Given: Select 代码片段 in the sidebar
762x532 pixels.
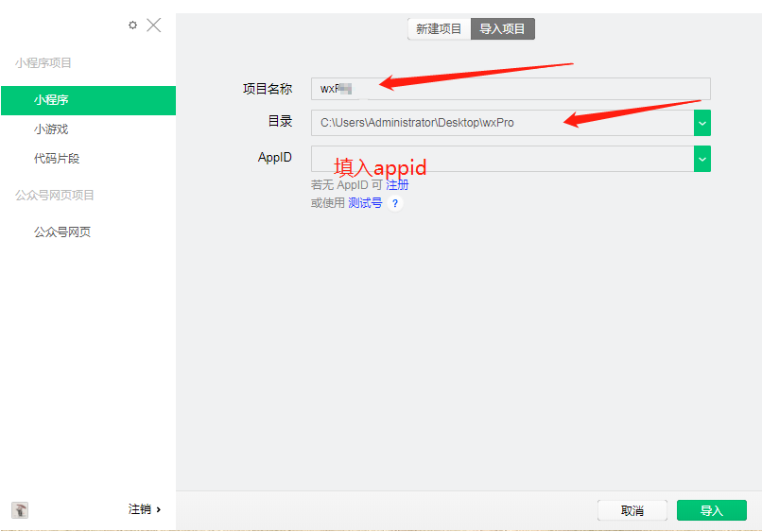Looking at the screenshot, I should coord(57,159).
